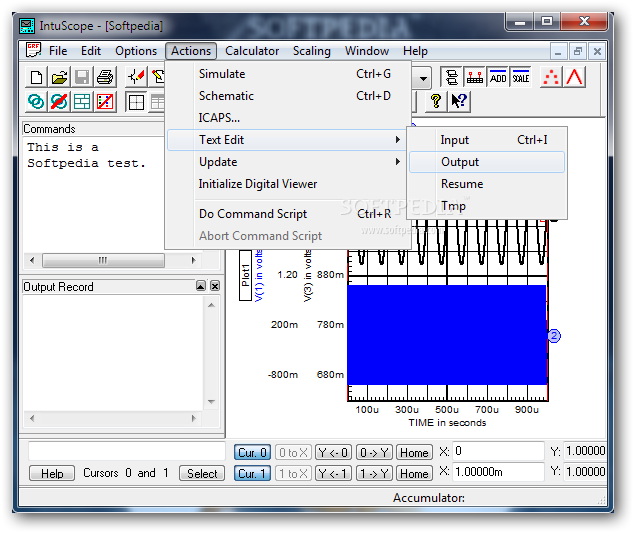Click the cursor 1 X value field showing 1.00000m
Viewport: 634px width, 533px height.
click(498, 472)
